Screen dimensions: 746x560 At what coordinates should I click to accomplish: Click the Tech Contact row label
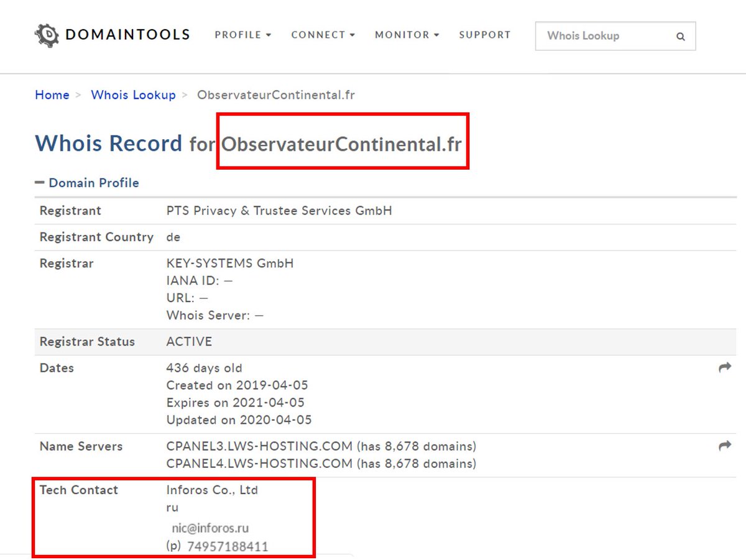[78, 490]
